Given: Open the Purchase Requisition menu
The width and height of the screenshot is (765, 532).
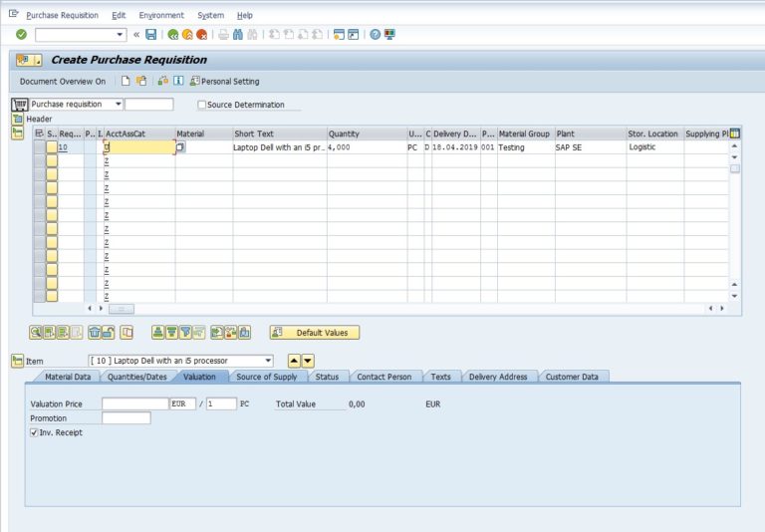Looking at the screenshot, I should point(63,15).
